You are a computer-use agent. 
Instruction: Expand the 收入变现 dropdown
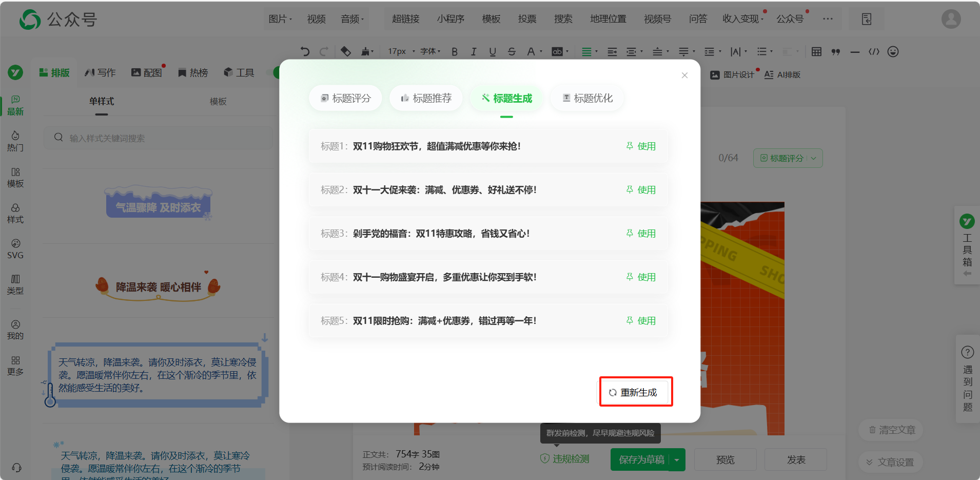[742, 19]
